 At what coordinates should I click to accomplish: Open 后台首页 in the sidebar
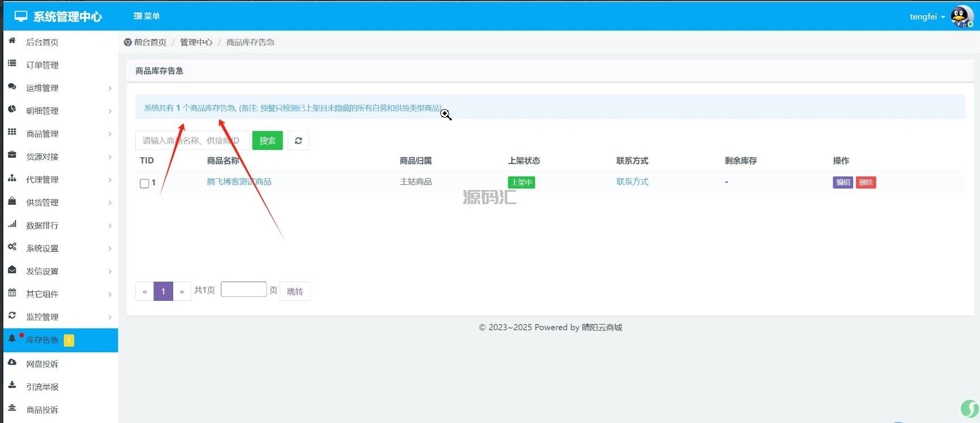(x=42, y=42)
